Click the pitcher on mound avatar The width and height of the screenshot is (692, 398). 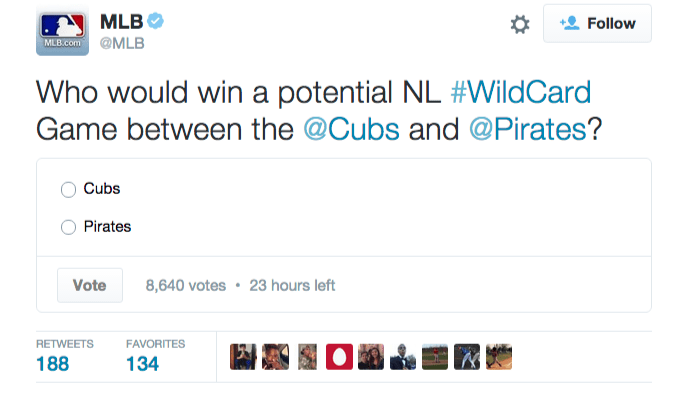click(x=435, y=357)
